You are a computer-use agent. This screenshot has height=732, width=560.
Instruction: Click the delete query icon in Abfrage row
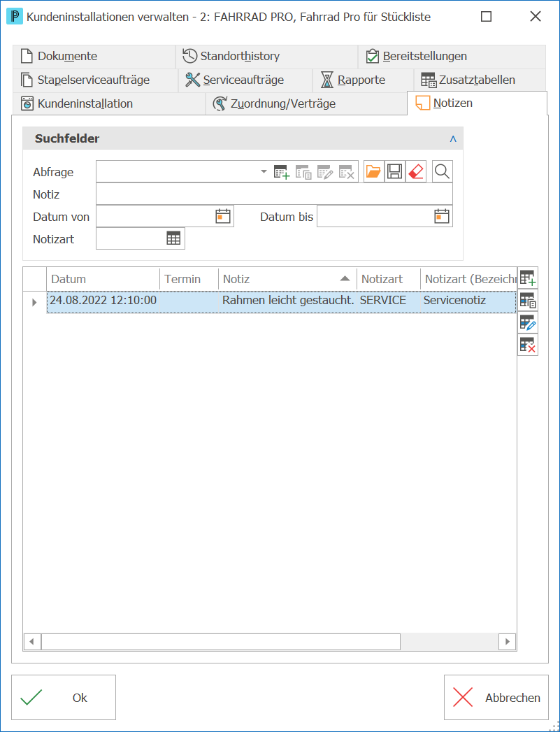coord(347,172)
